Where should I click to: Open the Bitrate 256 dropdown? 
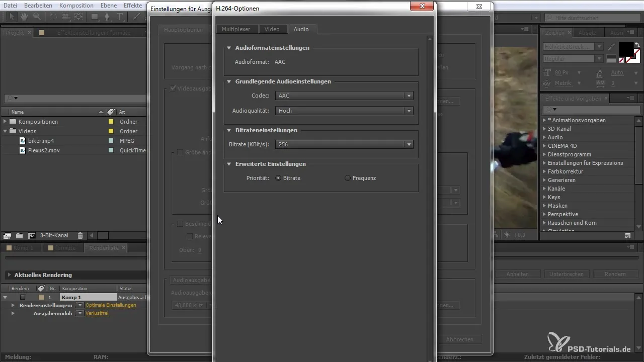(345, 144)
